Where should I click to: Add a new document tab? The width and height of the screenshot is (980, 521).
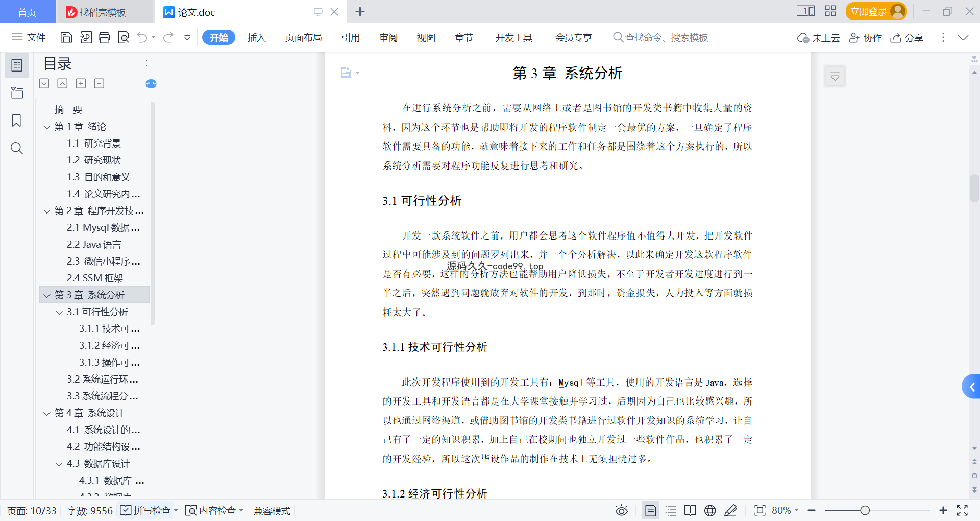click(x=360, y=11)
